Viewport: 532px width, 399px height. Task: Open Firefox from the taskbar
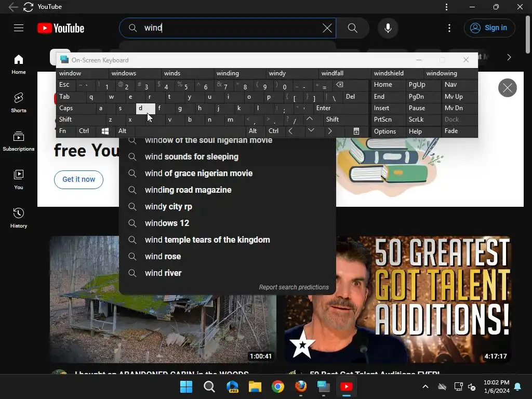(x=301, y=387)
